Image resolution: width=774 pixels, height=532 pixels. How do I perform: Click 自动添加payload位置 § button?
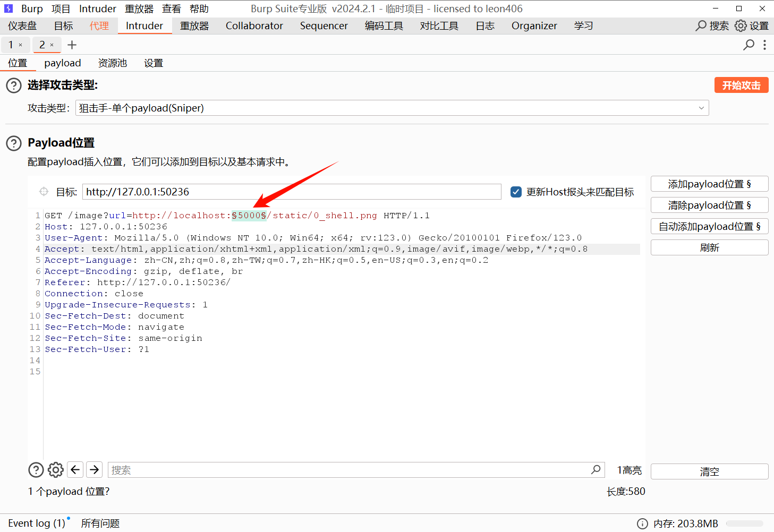(710, 227)
